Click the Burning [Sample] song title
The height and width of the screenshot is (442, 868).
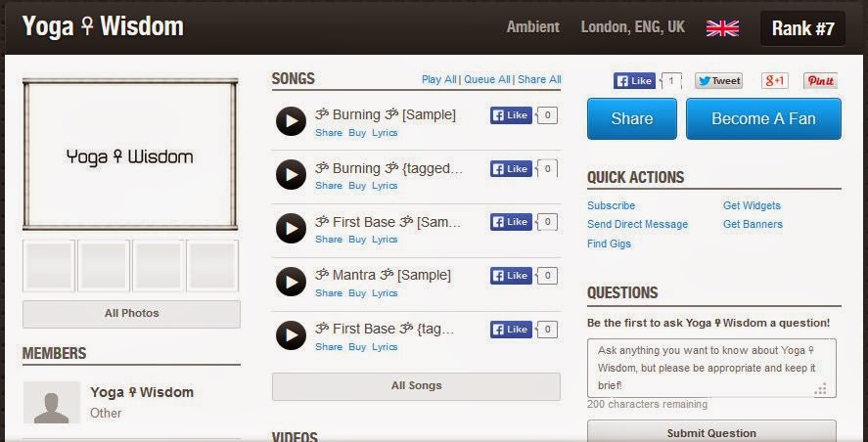pos(386,115)
